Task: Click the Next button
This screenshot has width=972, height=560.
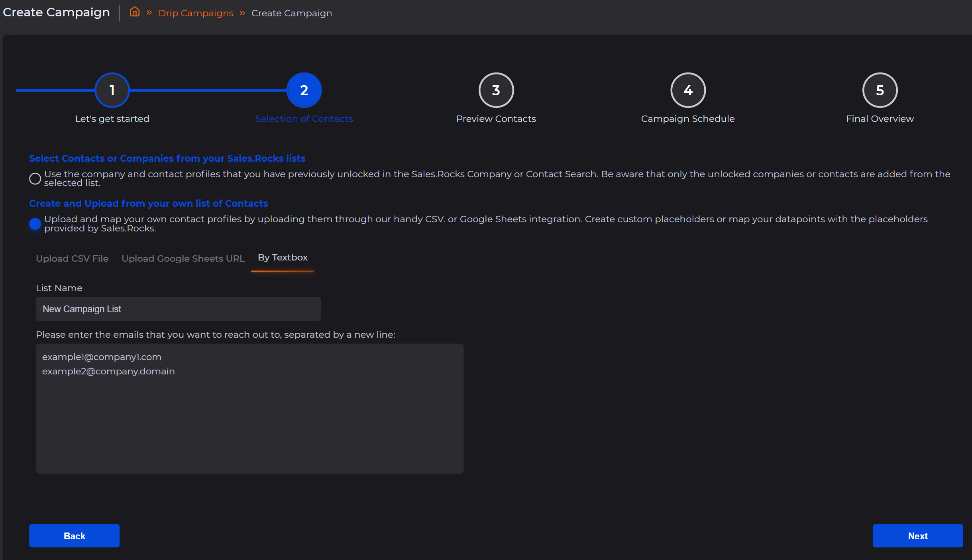Action: (917, 536)
